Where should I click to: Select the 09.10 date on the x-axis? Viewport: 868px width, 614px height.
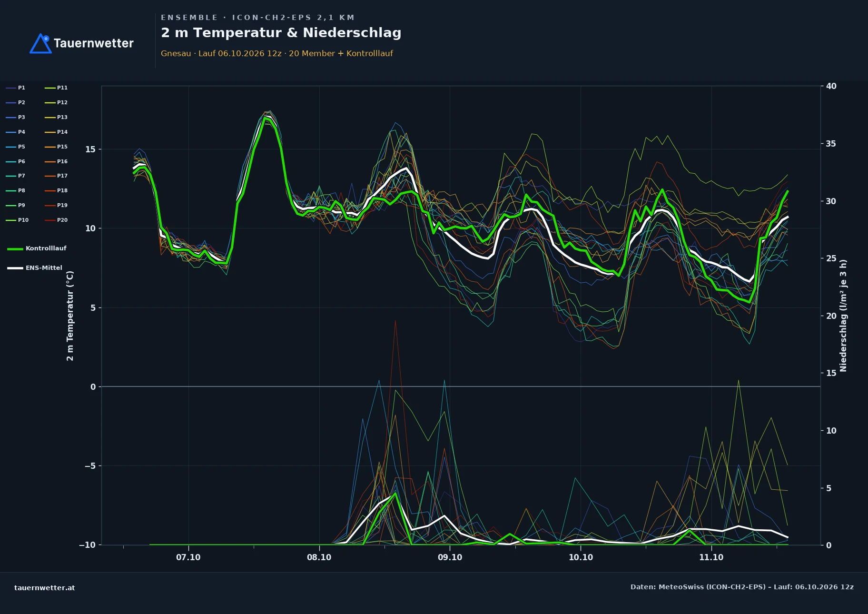tap(450, 557)
